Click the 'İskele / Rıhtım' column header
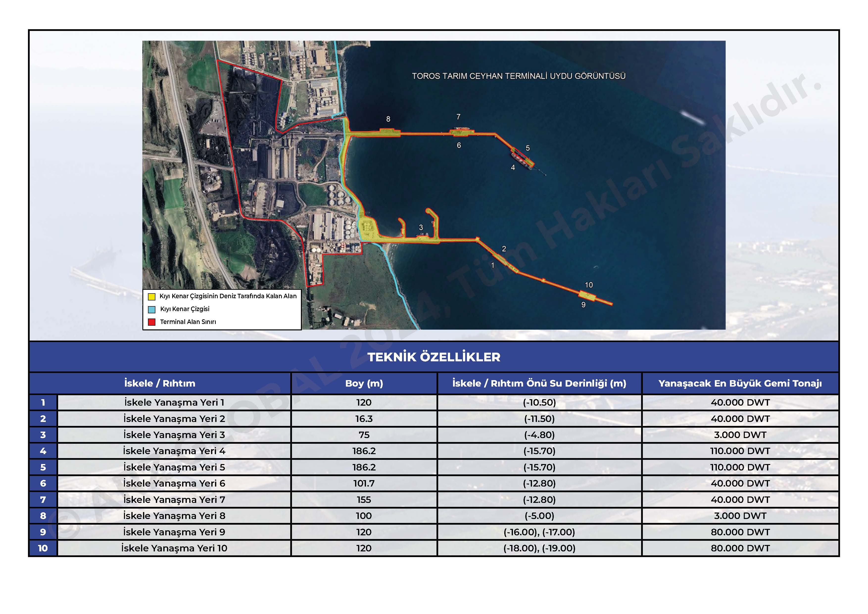Image resolution: width=868 pixels, height=614 pixels. pos(160,383)
